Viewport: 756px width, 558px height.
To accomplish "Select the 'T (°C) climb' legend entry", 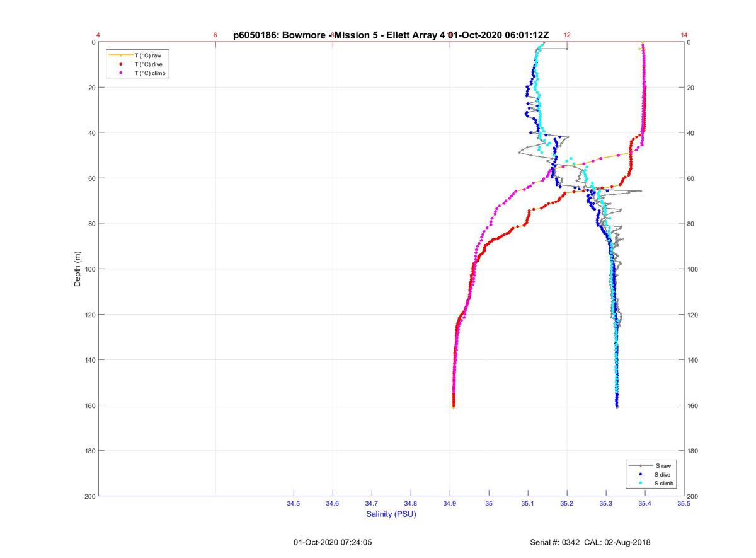I will click(x=151, y=73).
